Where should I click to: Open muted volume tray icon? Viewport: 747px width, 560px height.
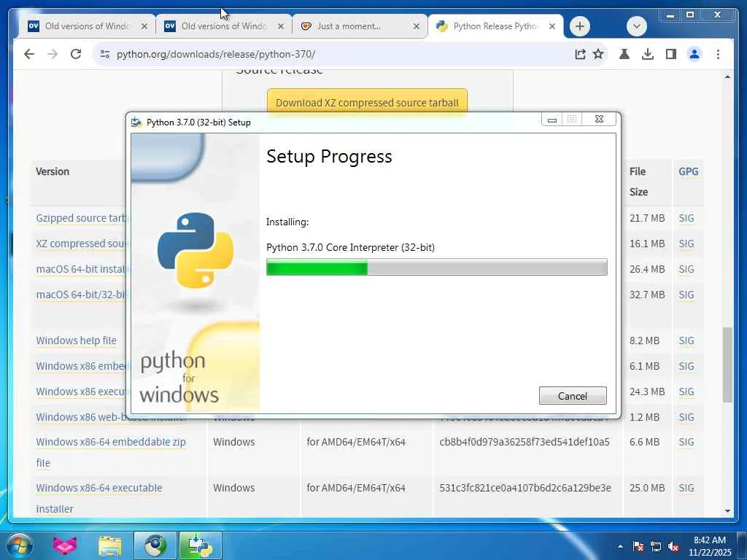pos(673,546)
